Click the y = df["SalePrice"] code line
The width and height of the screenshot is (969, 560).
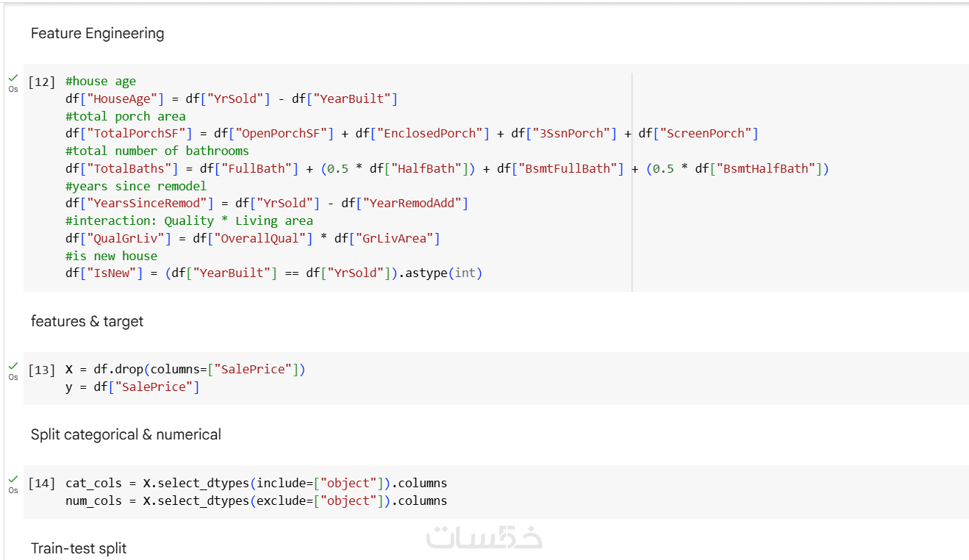tap(132, 387)
